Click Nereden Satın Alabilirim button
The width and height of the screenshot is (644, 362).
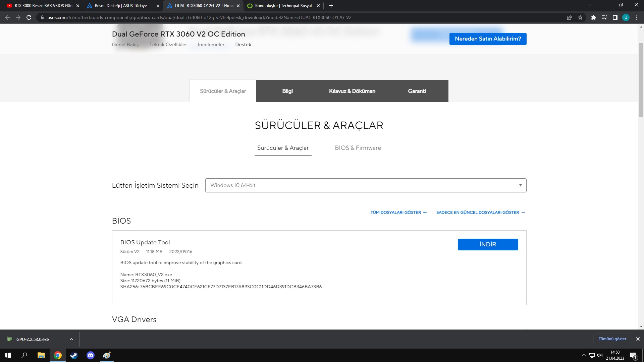click(x=487, y=39)
